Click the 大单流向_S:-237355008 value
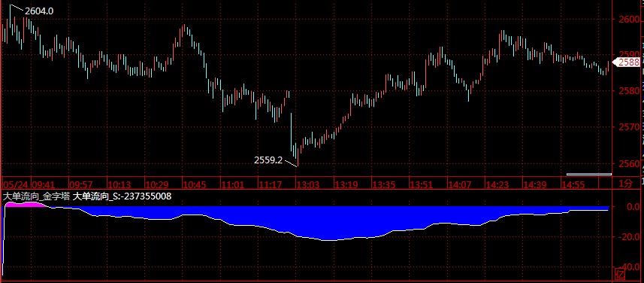644x283 pixels. pos(122,196)
